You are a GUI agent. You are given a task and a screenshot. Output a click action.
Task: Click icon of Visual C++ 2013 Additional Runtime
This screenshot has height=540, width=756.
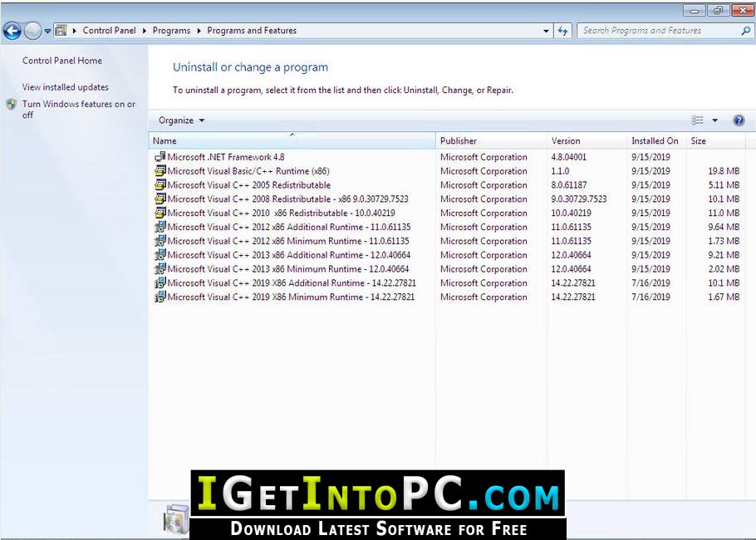click(160, 254)
